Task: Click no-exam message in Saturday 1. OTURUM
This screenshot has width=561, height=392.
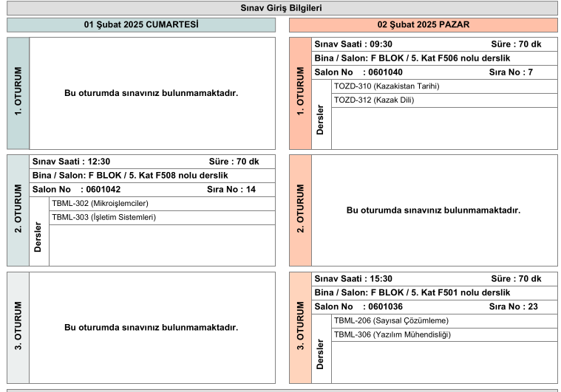Action: (x=152, y=93)
